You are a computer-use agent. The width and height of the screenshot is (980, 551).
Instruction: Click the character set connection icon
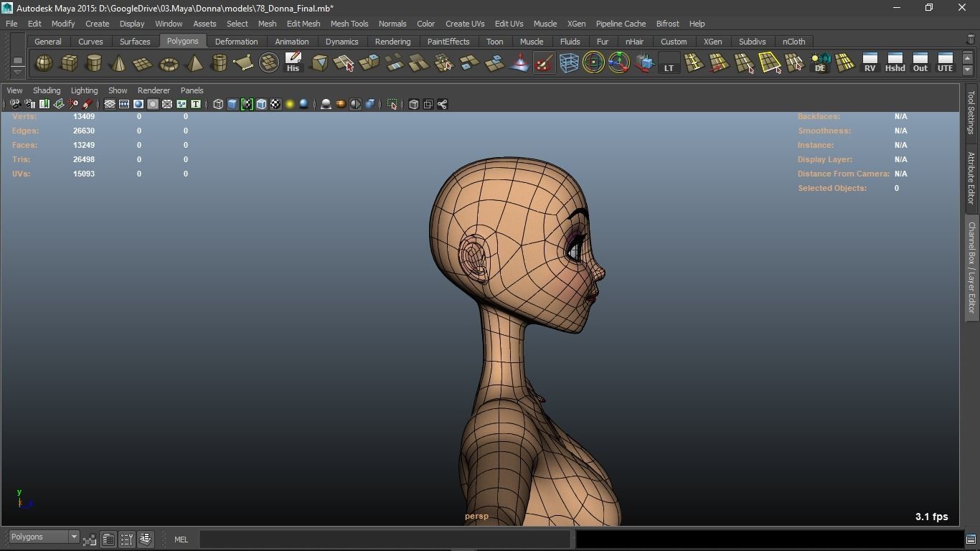(90, 540)
